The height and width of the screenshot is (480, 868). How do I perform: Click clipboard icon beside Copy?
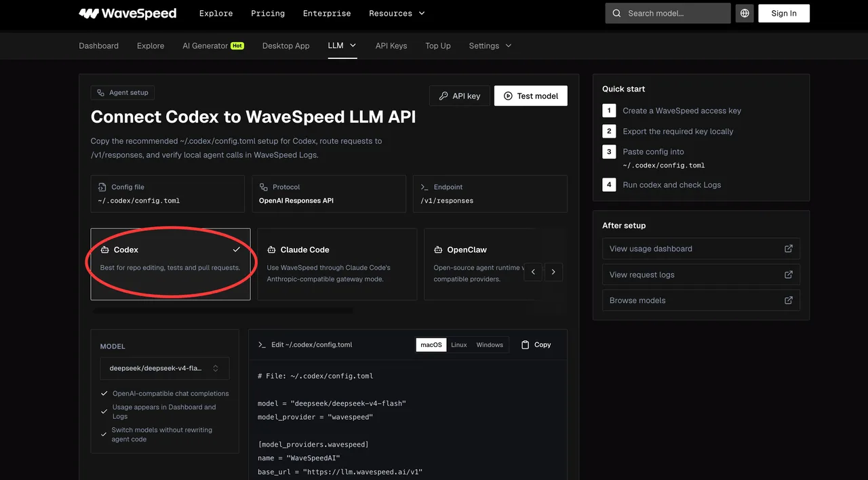(525, 344)
